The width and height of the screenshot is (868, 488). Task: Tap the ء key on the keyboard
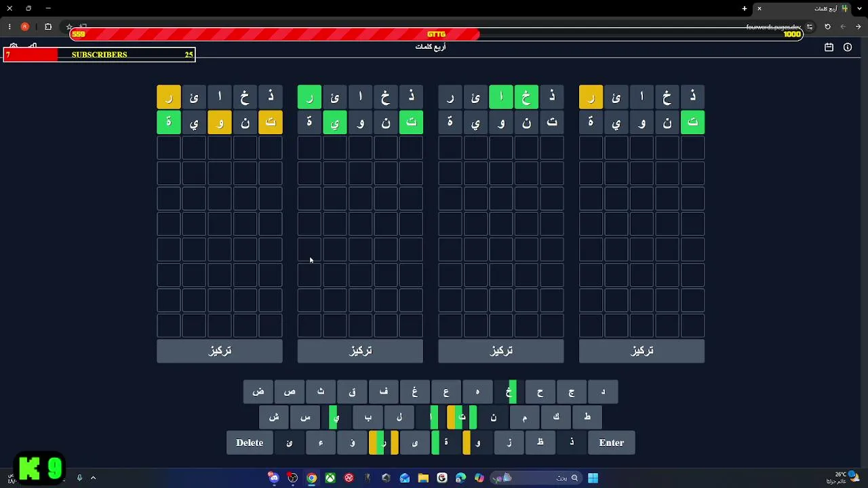tap(321, 443)
